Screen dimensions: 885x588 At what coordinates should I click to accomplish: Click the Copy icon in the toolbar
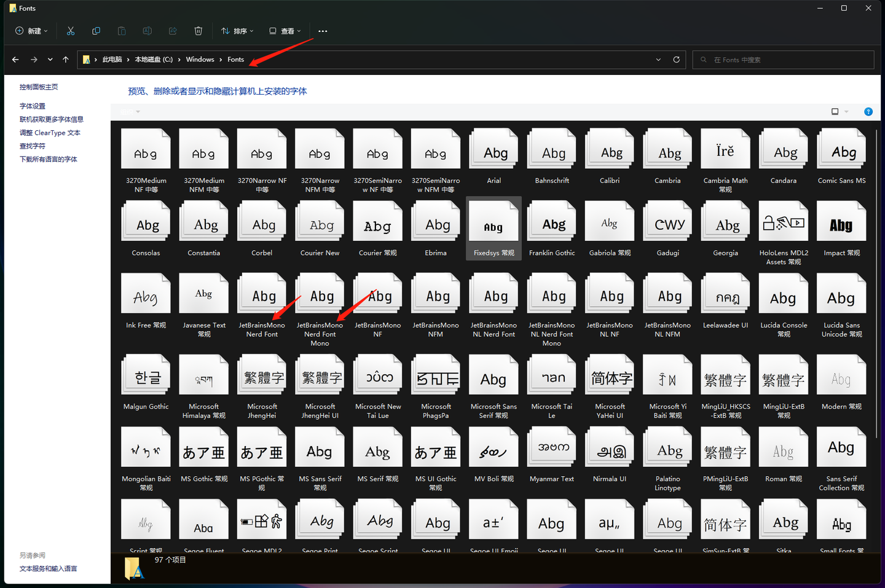coord(96,31)
